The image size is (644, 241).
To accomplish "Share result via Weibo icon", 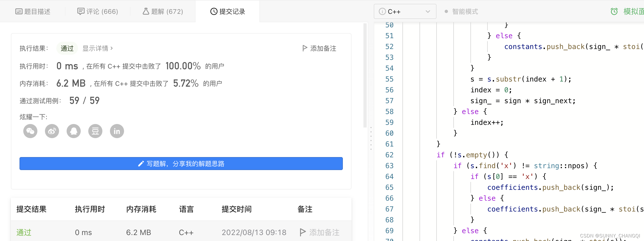I will click(52, 131).
